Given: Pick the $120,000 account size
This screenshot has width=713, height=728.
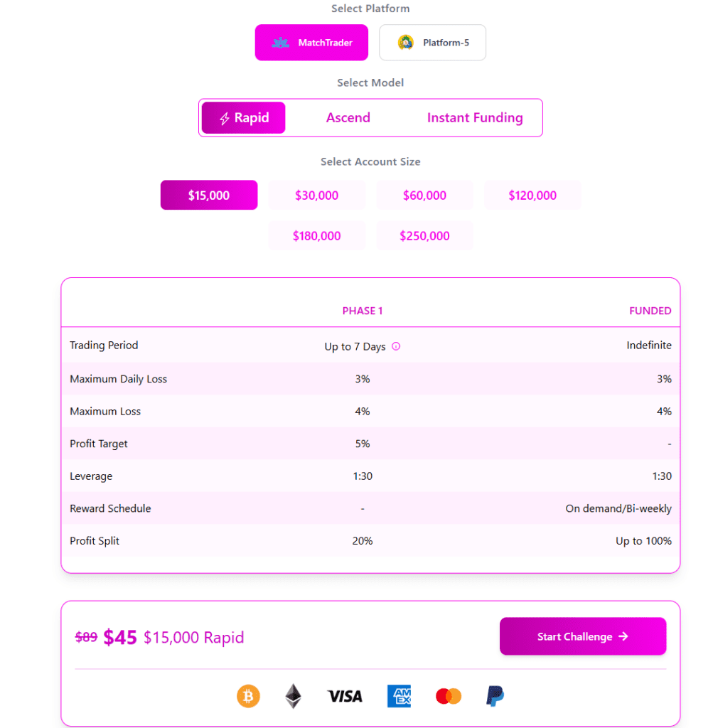Looking at the screenshot, I should coord(532,195).
